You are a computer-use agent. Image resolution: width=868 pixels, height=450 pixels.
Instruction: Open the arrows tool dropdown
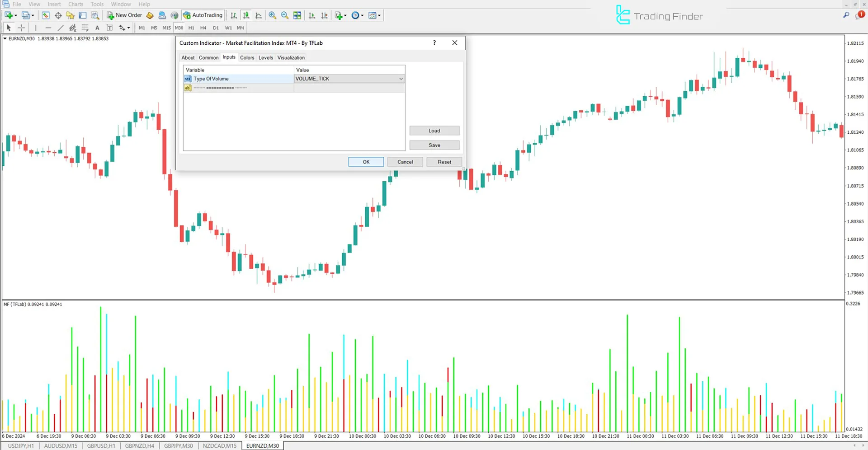pyautogui.click(x=128, y=28)
